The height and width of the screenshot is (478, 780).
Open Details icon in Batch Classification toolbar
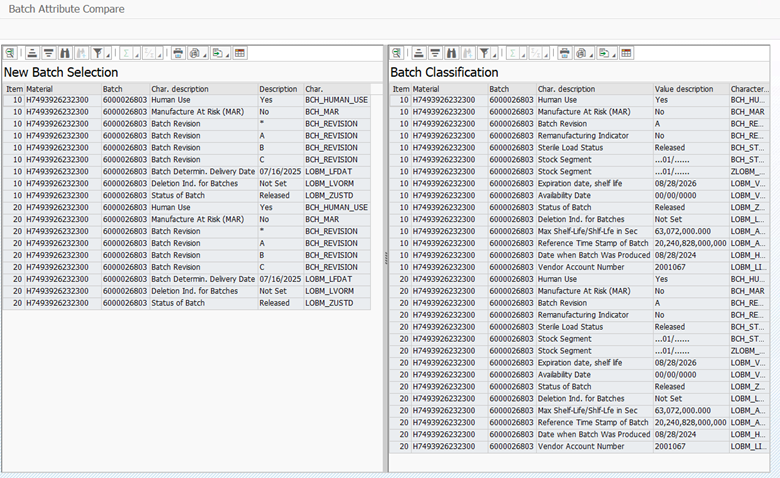pyautogui.click(x=396, y=53)
